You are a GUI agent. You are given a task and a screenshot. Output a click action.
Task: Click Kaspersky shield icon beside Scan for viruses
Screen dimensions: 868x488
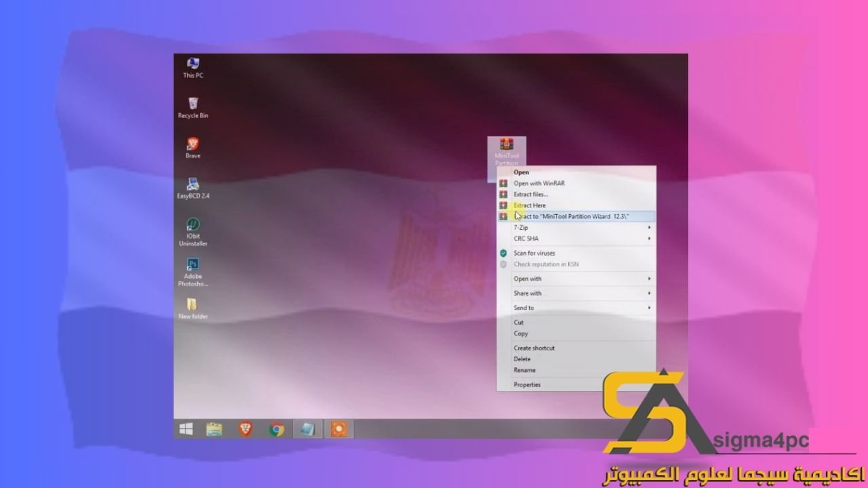(503, 253)
